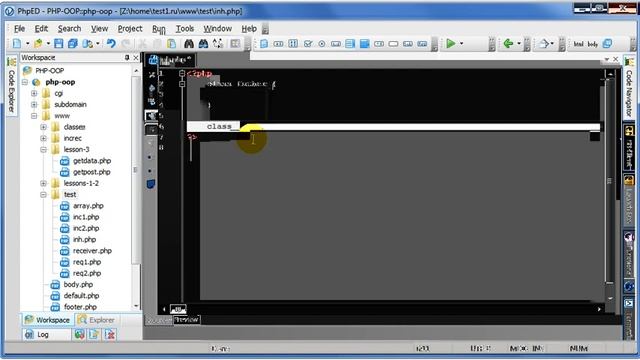The height and width of the screenshot is (360, 640).
Task: Click the Paste clipboard icon
Action: click(171, 43)
